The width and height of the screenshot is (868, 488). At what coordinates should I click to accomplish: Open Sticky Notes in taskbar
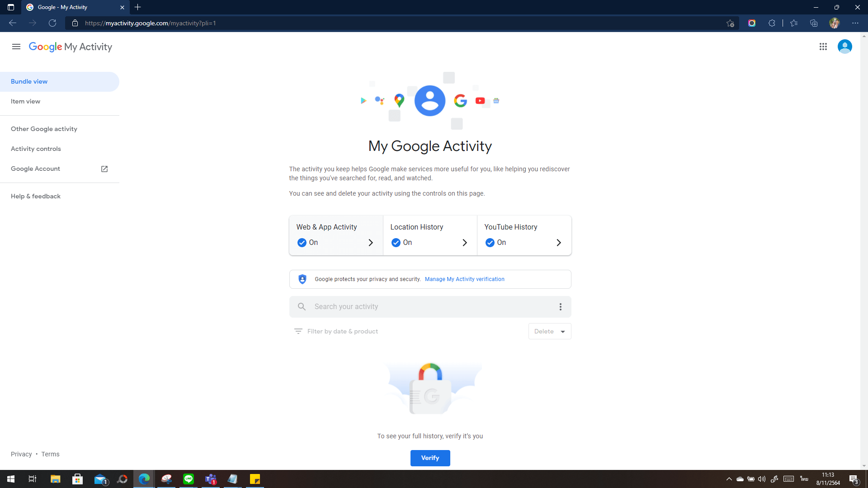click(255, 479)
